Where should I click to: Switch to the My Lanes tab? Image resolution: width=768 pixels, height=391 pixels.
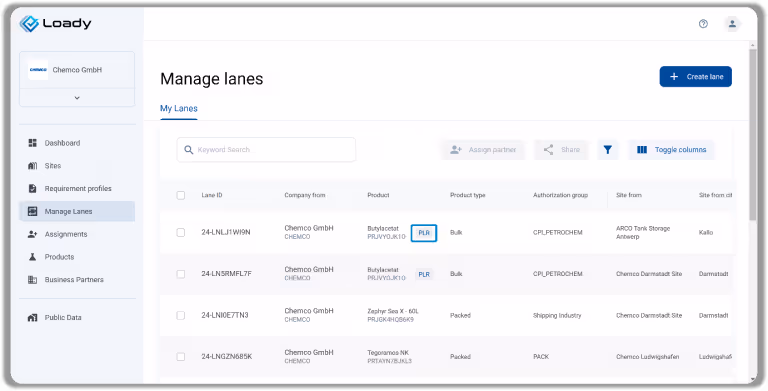pyautogui.click(x=179, y=108)
